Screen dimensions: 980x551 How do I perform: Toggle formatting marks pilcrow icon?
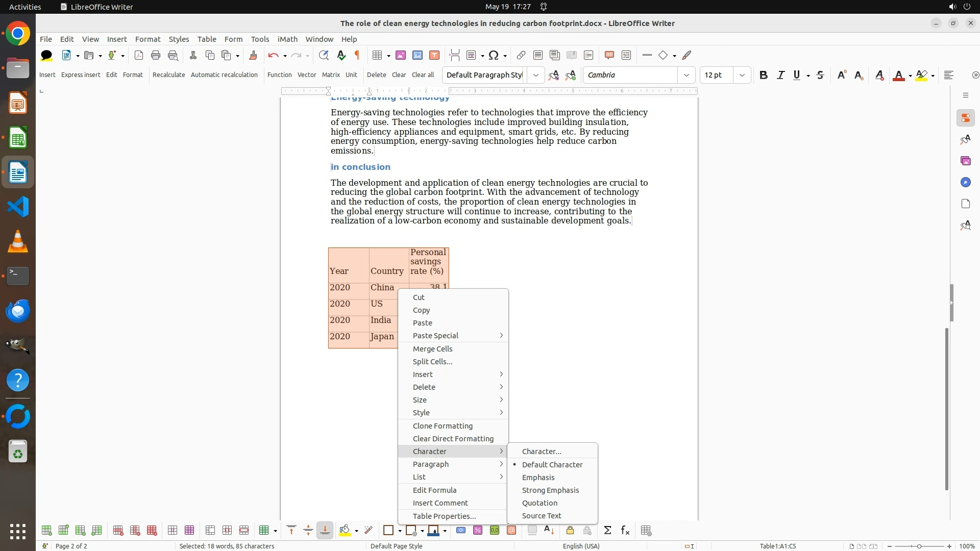click(357, 55)
